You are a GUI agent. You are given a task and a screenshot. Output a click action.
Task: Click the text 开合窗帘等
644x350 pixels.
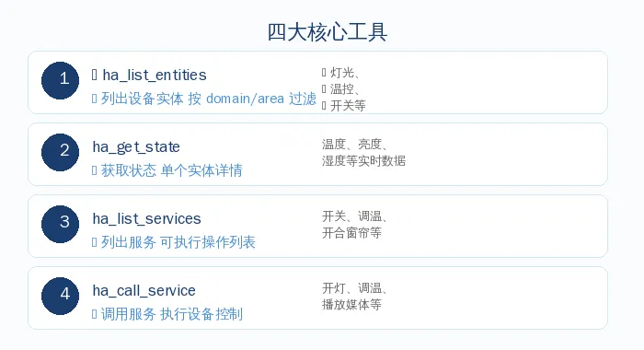[351, 233]
